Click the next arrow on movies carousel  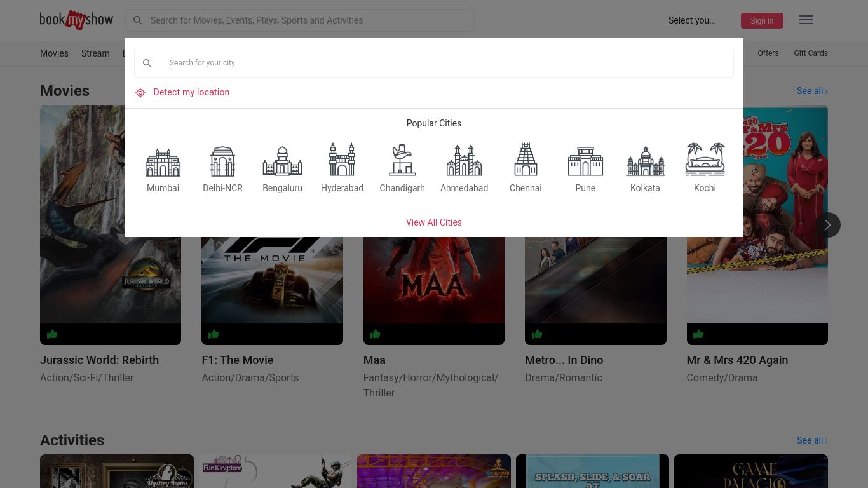(x=827, y=225)
